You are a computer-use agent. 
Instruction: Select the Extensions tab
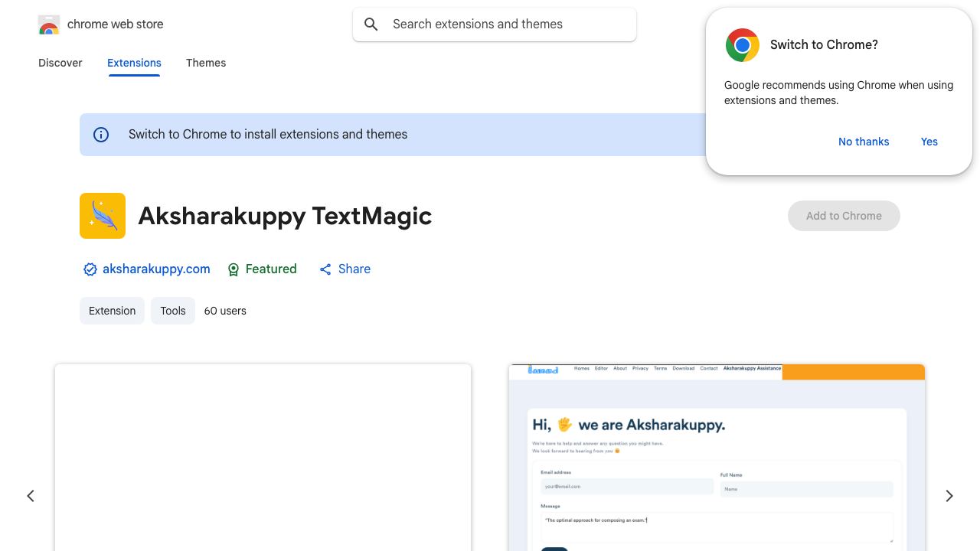point(134,63)
